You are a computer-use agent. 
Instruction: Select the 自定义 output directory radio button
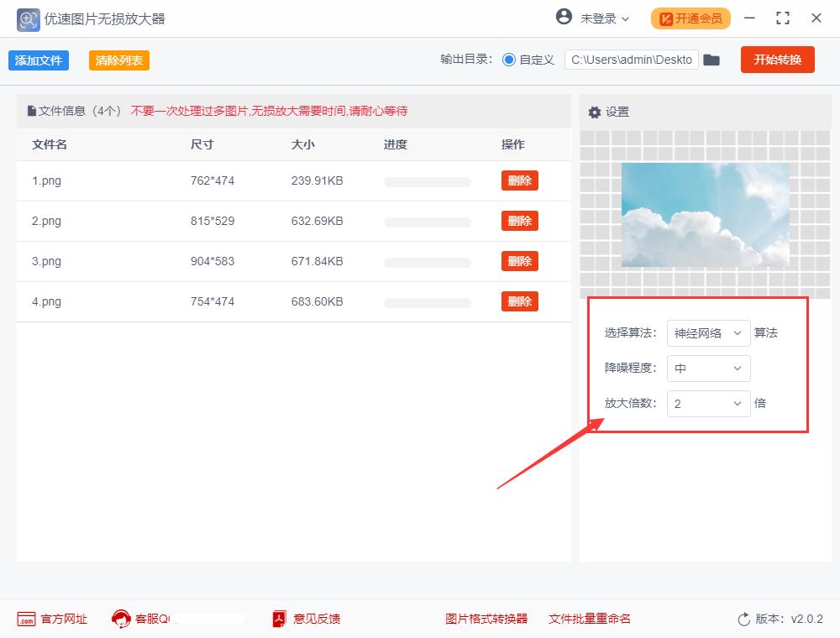(x=511, y=60)
